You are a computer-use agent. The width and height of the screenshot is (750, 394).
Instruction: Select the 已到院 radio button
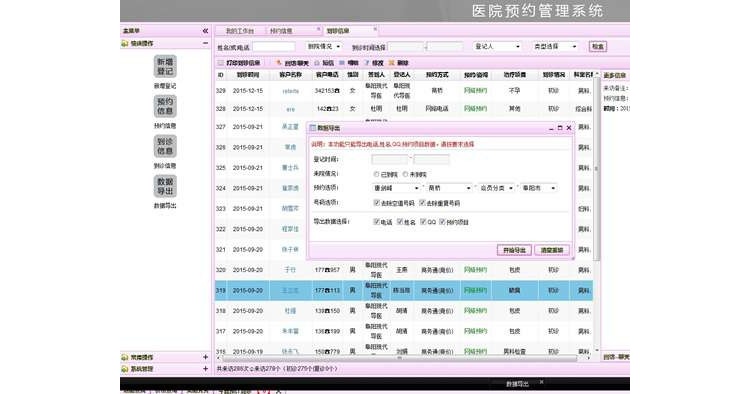coord(376,175)
